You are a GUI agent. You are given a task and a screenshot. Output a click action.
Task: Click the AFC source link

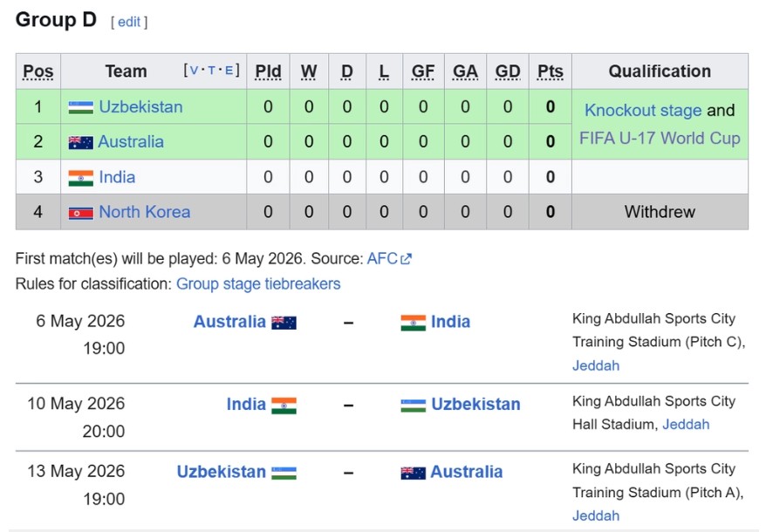[382, 259]
